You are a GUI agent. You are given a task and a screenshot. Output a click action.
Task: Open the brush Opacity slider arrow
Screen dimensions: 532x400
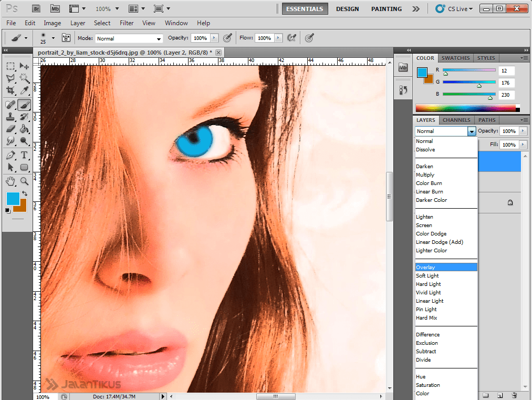pyautogui.click(x=214, y=38)
